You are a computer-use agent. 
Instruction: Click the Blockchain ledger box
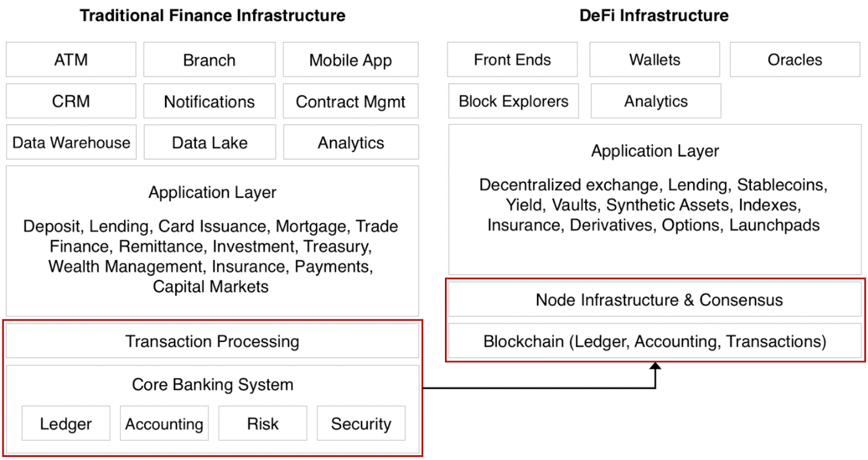655,341
